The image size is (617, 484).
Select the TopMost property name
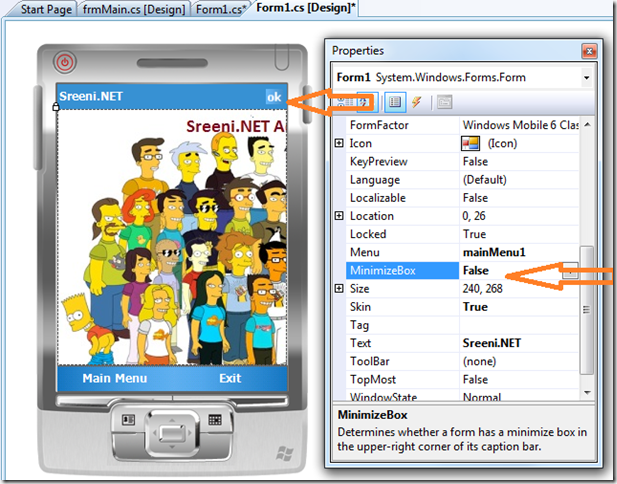point(373,379)
